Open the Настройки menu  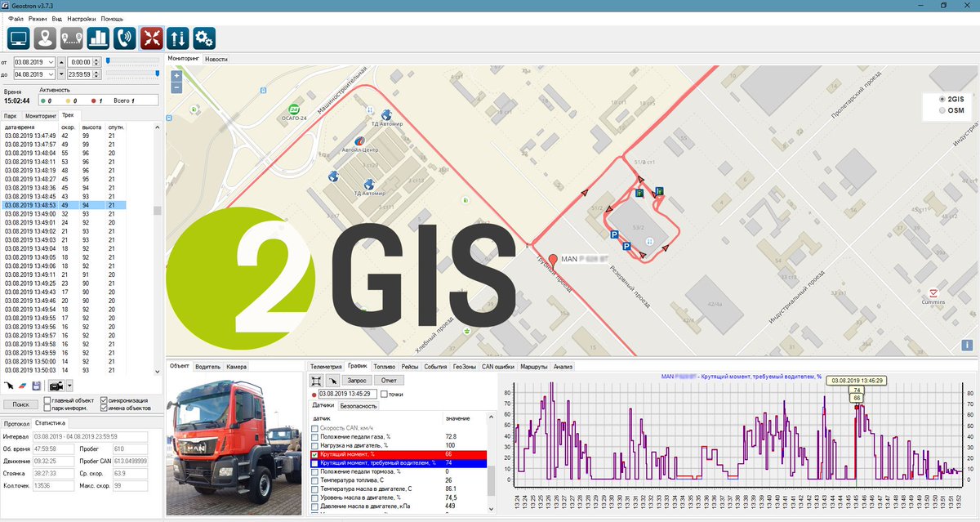point(81,18)
